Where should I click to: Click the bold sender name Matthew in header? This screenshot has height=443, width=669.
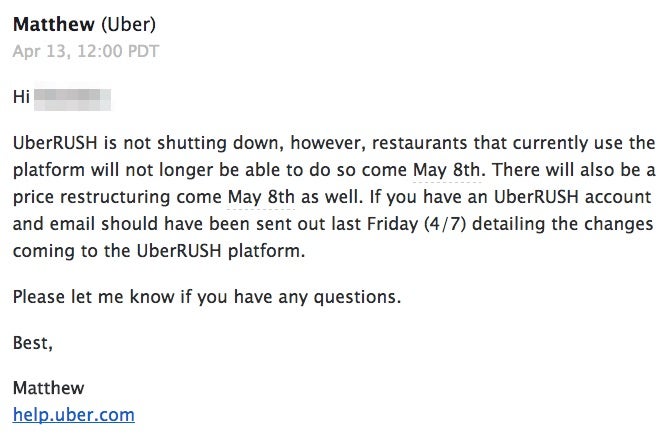pos(54,24)
